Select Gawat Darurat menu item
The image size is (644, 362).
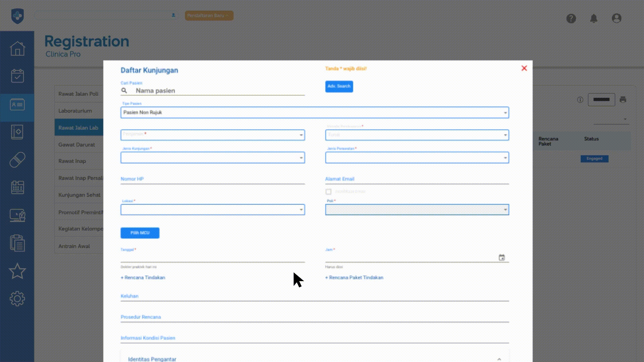[77, 145]
